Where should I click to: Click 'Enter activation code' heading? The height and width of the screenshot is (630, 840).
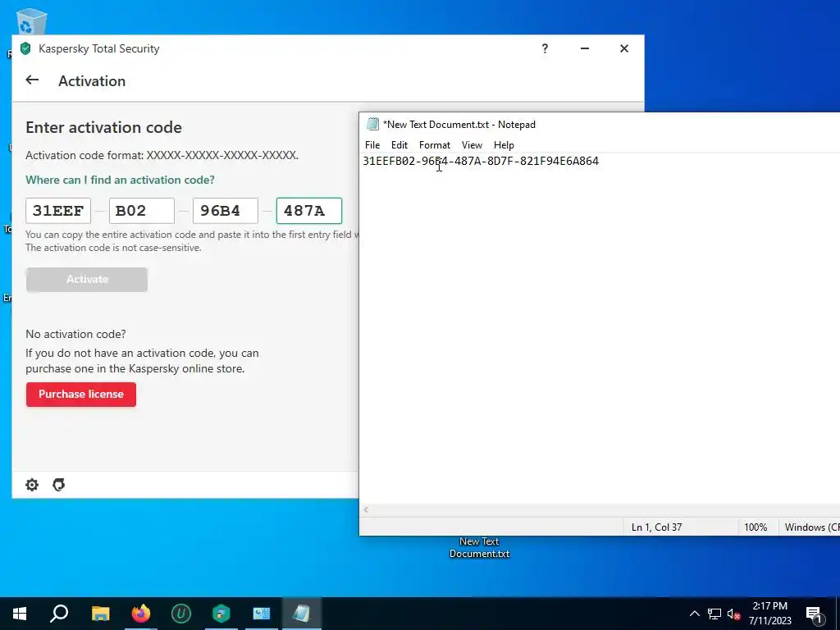pos(104,127)
